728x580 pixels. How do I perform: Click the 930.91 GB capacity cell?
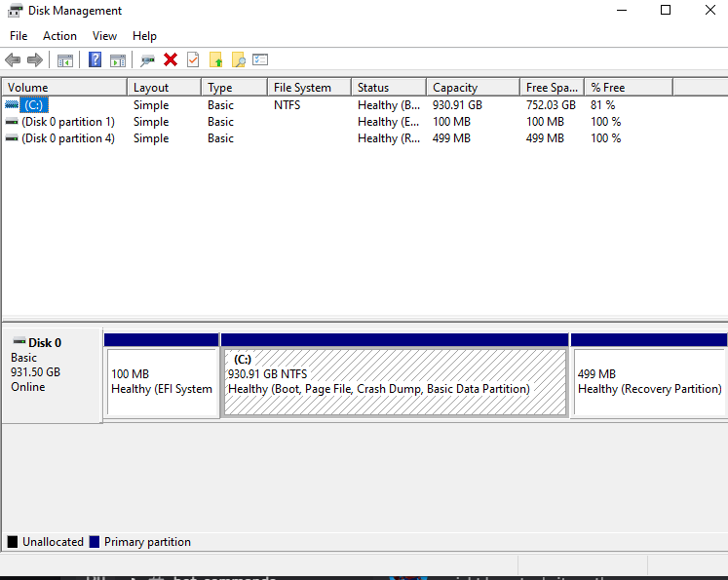coord(457,105)
